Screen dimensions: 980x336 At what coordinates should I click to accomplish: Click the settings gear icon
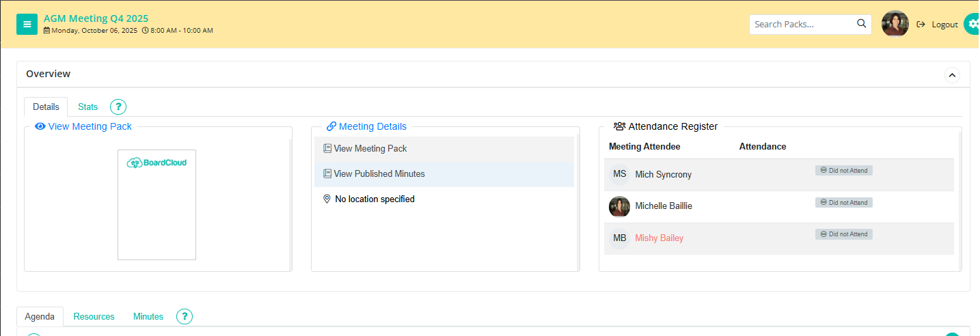click(972, 24)
